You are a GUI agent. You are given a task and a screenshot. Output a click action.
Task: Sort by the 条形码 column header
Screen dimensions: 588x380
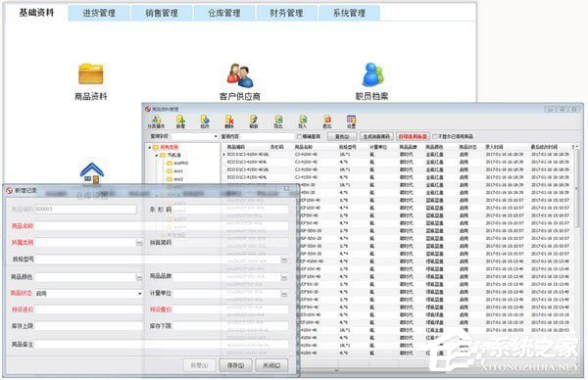tap(277, 147)
